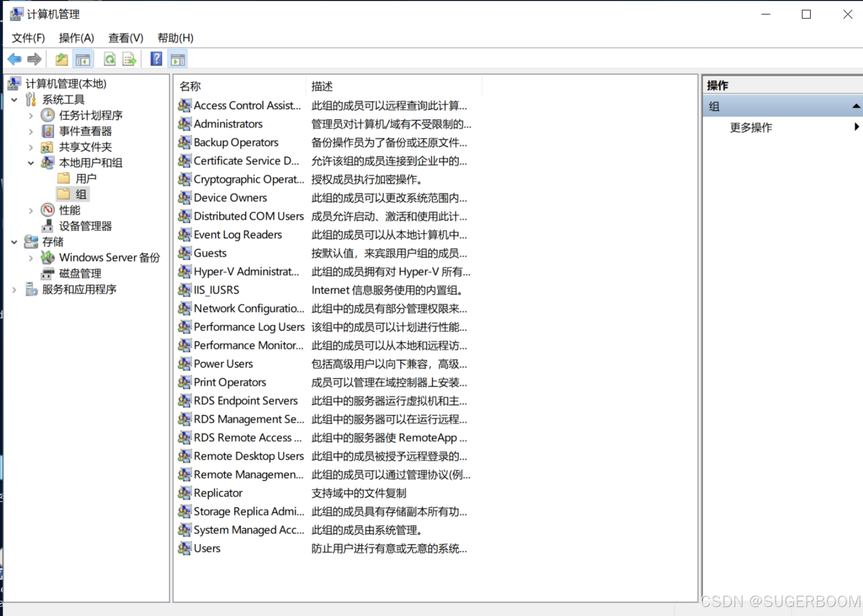
Task: Click the Export list toolbar icon
Action: coord(129,59)
